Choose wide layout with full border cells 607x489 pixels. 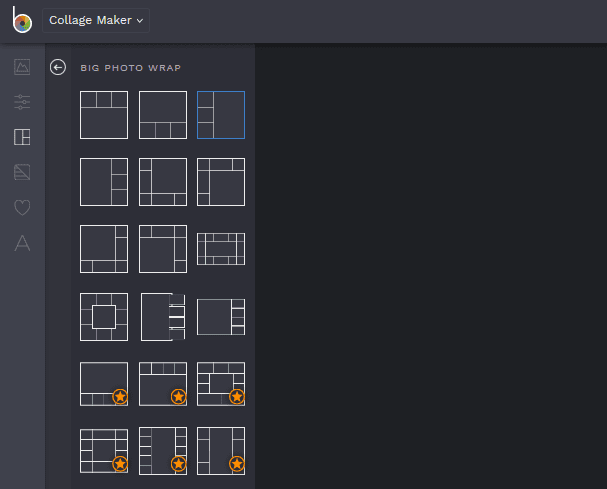[221, 249]
